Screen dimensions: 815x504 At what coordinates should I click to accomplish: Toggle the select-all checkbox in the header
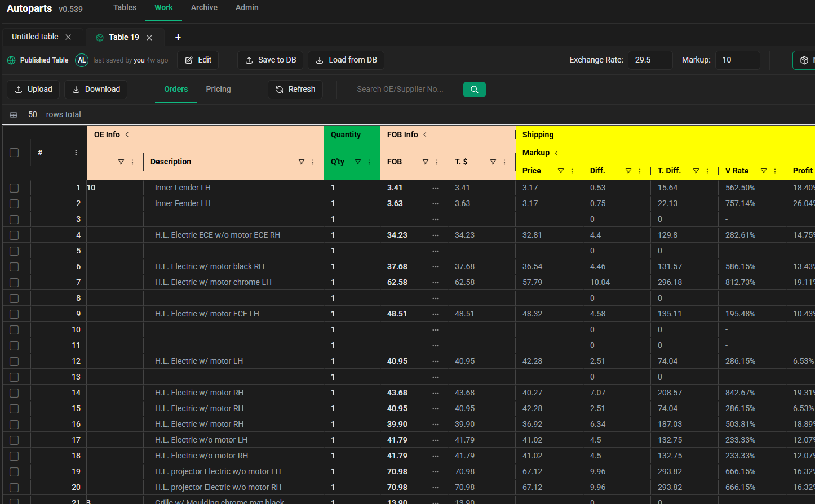pyautogui.click(x=14, y=152)
